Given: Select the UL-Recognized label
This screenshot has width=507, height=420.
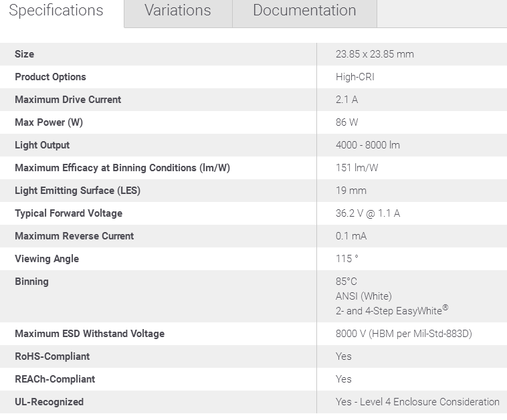Looking at the screenshot, I should [x=49, y=402].
